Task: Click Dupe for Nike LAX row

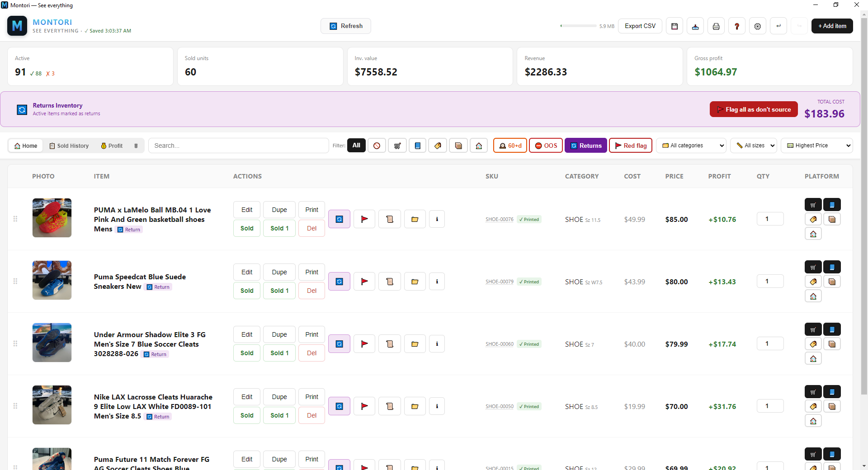Action: click(x=279, y=397)
